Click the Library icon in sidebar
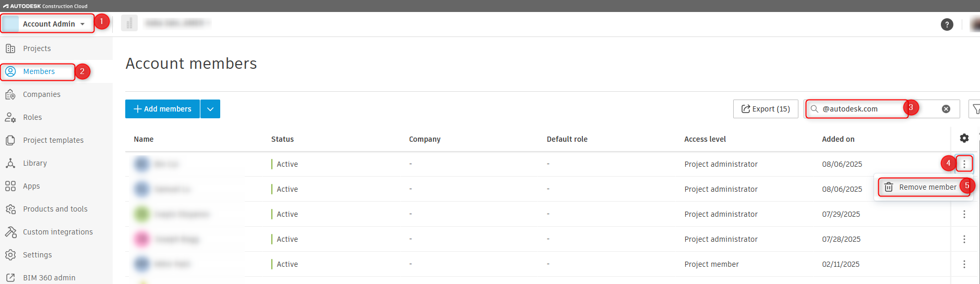The height and width of the screenshot is (284, 980). [10, 163]
